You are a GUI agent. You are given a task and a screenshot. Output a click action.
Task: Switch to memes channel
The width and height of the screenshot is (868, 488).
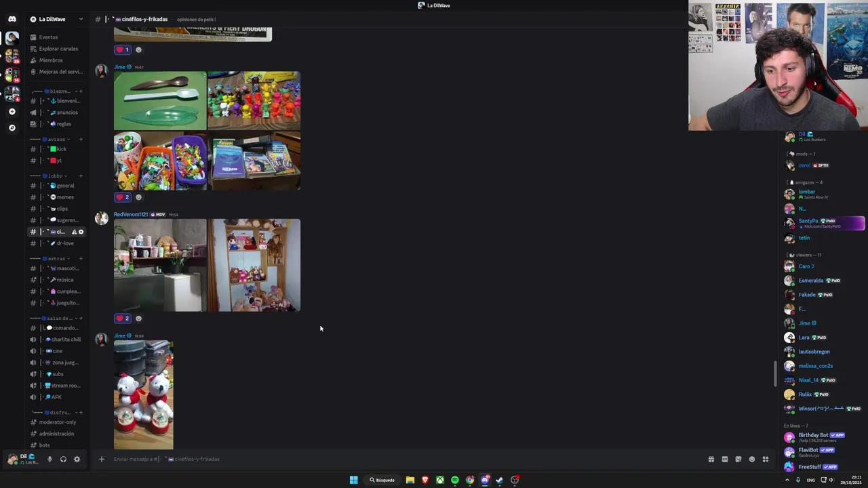(57, 197)
